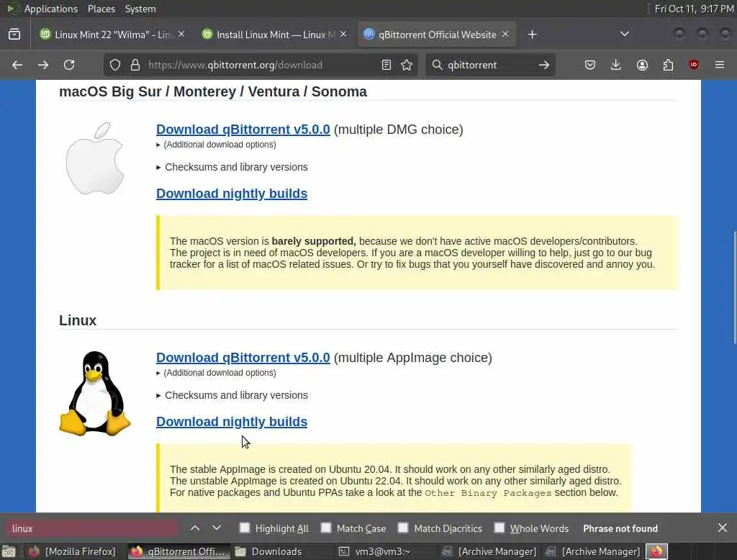
Task: Click the search magnifier icon
Action: click(437, 65)
